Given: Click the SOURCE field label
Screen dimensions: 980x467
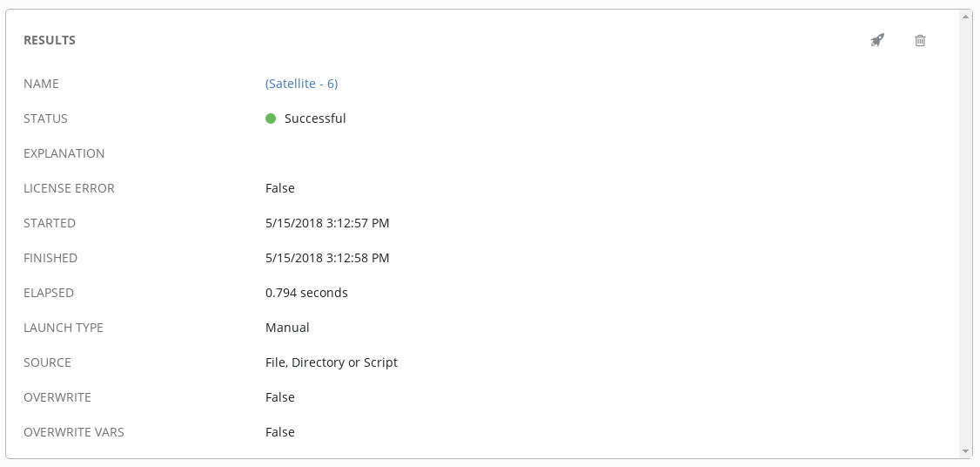Looking at the screenshot, I should point(47,362).
